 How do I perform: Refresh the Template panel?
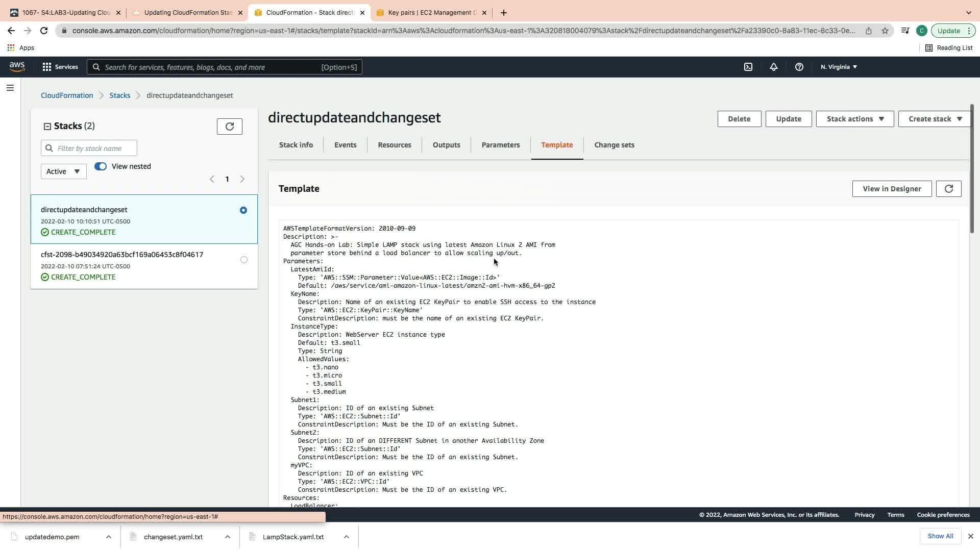tap(948, 189)
